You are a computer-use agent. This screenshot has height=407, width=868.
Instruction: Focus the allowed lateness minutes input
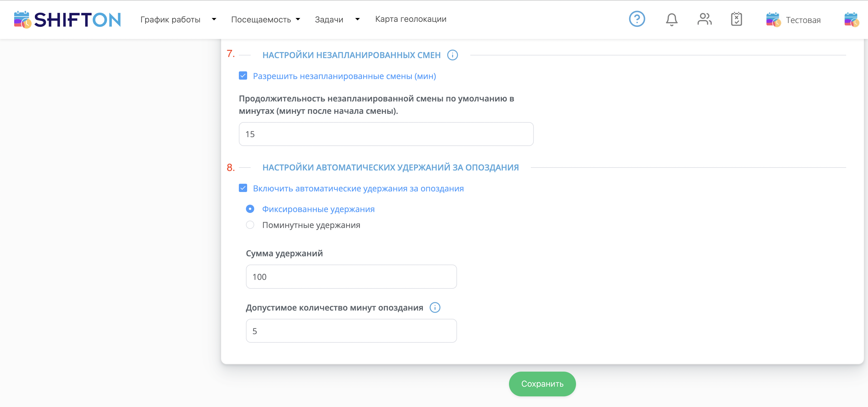351,331
